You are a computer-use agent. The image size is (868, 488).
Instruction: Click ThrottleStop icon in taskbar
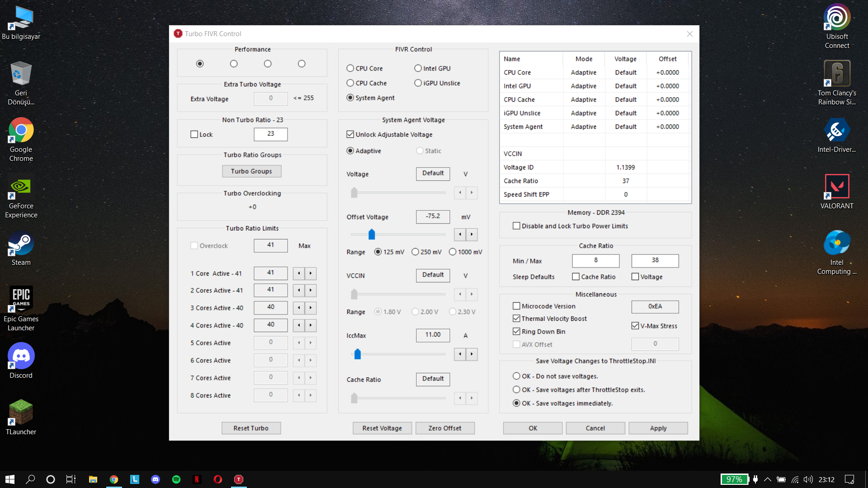(x=239, y=479)
